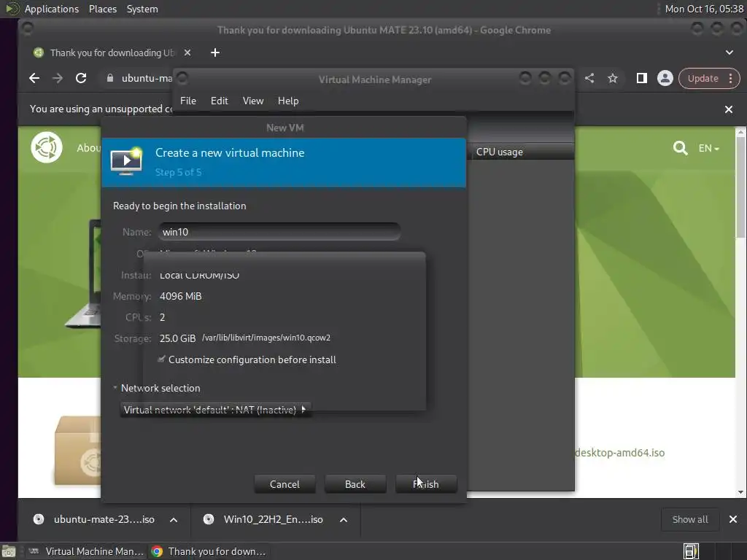Click the site lock icon in address bar
The image size is (747, 560).
coord(110,78)
